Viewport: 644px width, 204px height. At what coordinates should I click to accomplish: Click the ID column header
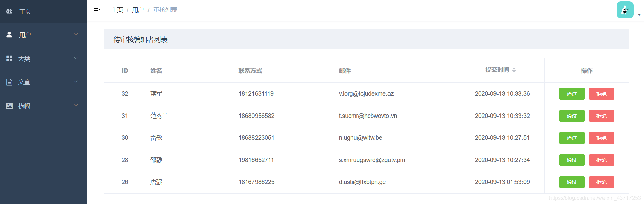tap(125, 70)
